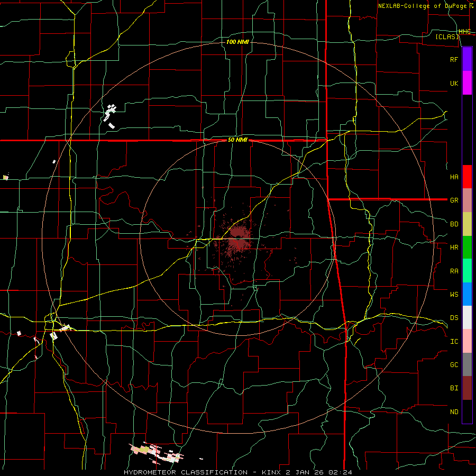476x476 pixels.
Task: Click the IC legend label
Action: [x=454, y=342]
